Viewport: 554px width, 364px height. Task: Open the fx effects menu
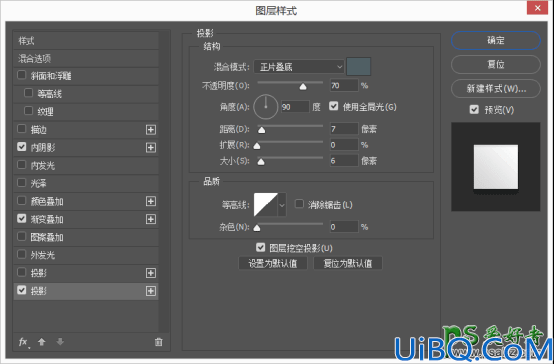(x=23, y=342)
